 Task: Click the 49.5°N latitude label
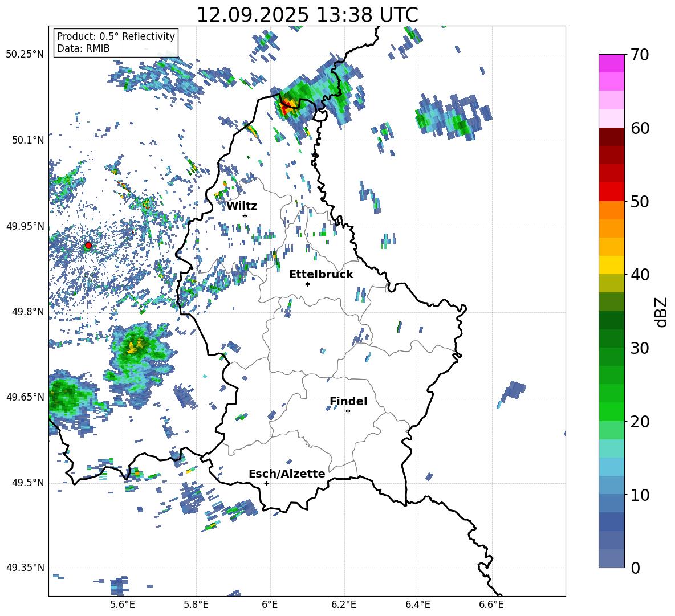tap(27, 483)
